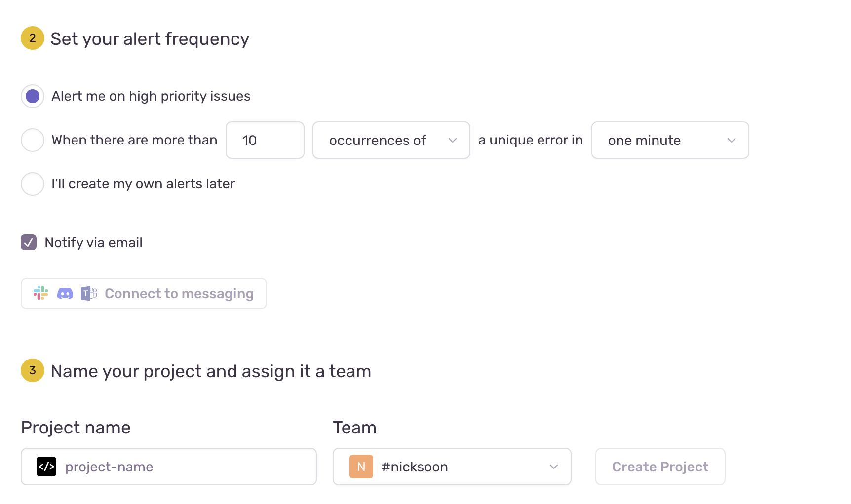
Task: Click the one minute dropdown chevron
Action: tap(732, 140)
